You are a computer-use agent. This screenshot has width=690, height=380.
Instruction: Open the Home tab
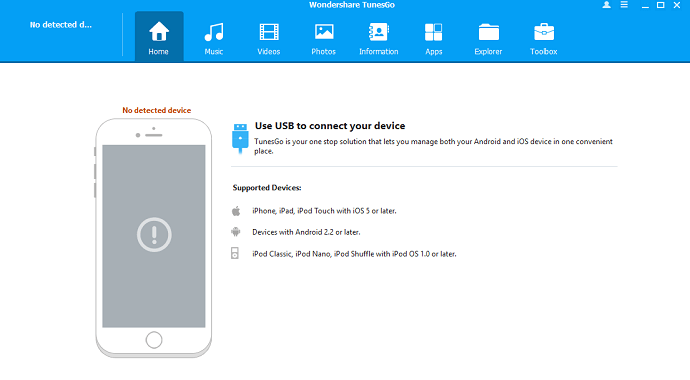[159, 37]
